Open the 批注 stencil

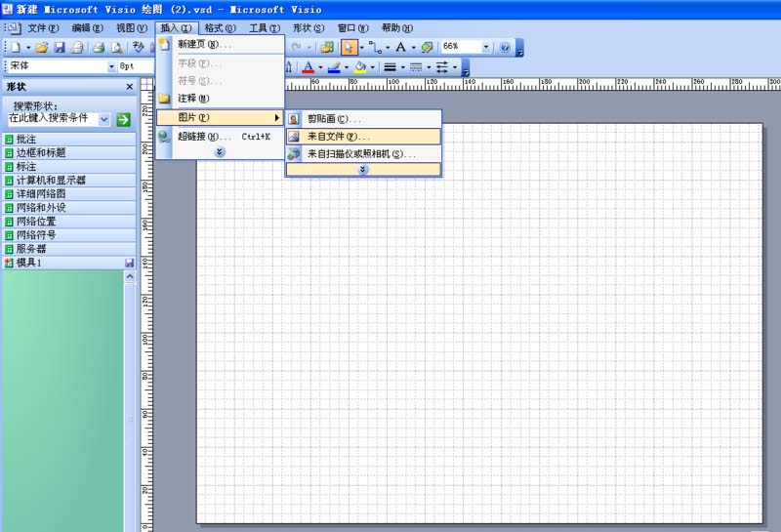pyautogui.click(x=69, y=139)
